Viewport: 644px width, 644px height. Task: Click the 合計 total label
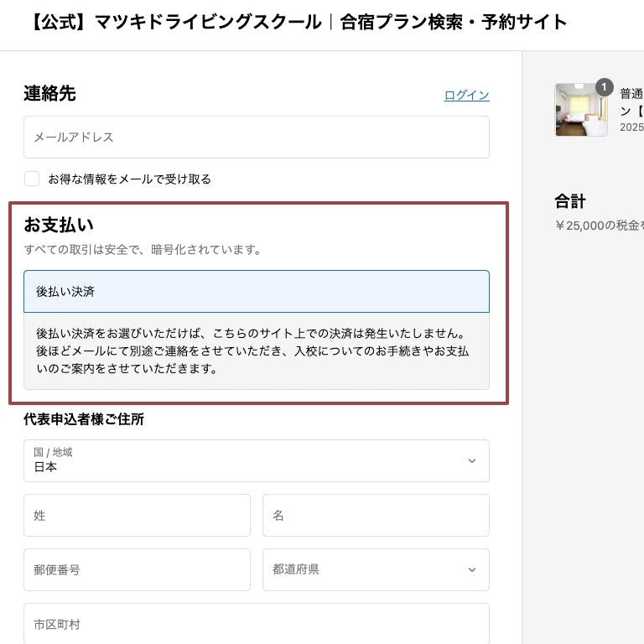(570, 201)
